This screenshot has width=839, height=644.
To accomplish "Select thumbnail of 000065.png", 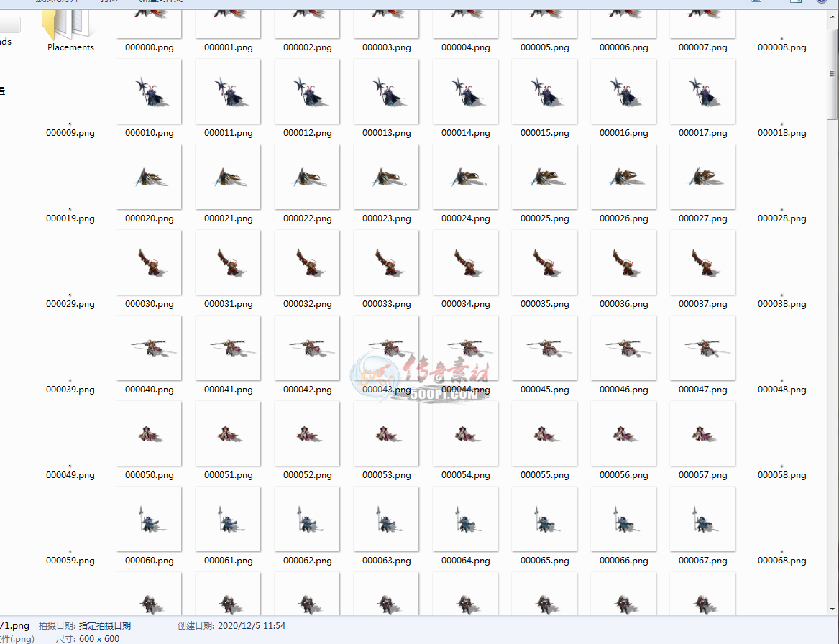I will point(544,520).
